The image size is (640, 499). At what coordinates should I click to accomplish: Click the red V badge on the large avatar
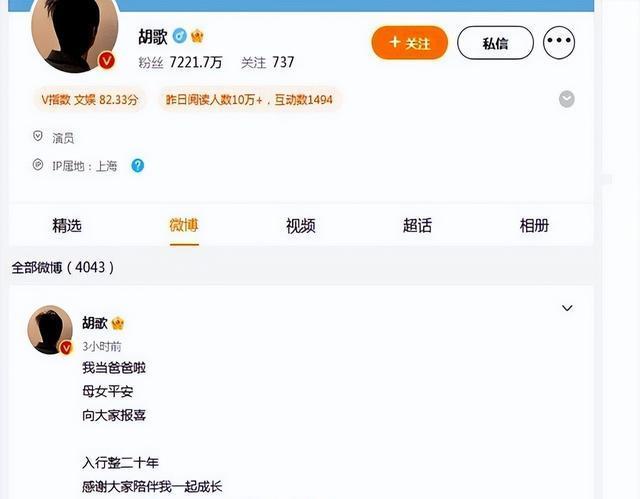[107, 61]
